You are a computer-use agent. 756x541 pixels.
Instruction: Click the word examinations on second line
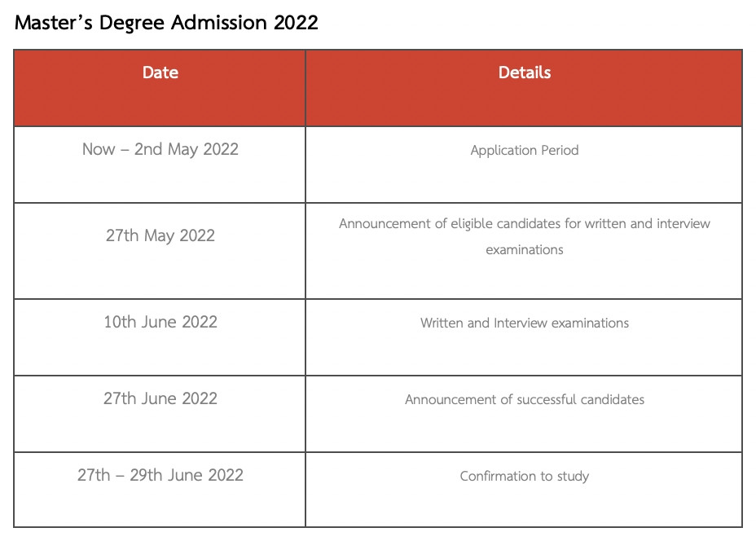[x=524, y=250]
